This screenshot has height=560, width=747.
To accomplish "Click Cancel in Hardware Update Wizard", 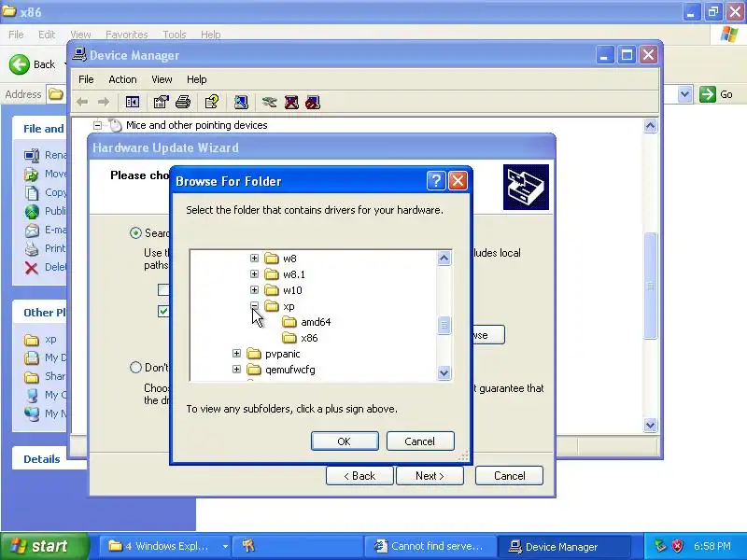I will pos(509,476).
